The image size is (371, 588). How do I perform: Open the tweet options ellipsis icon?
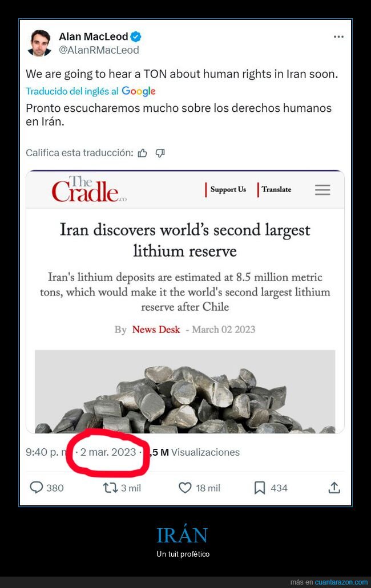(338, 36)
